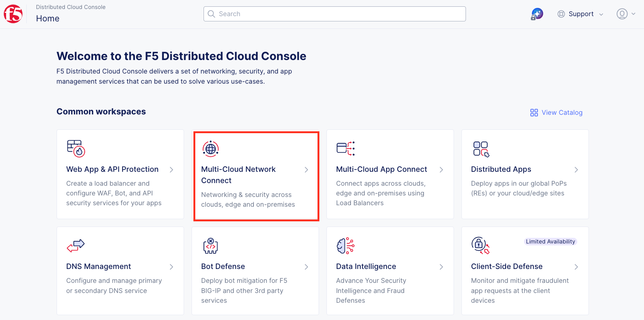Click chevron on Bot Defense card
This screenshot has width=644, height=320.
[x=306, y=267]
